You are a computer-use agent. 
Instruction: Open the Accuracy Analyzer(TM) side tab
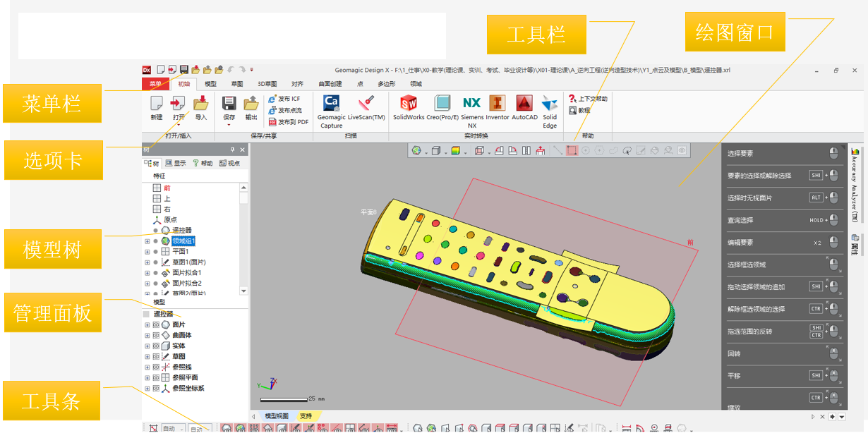click(x=855, y=186)
